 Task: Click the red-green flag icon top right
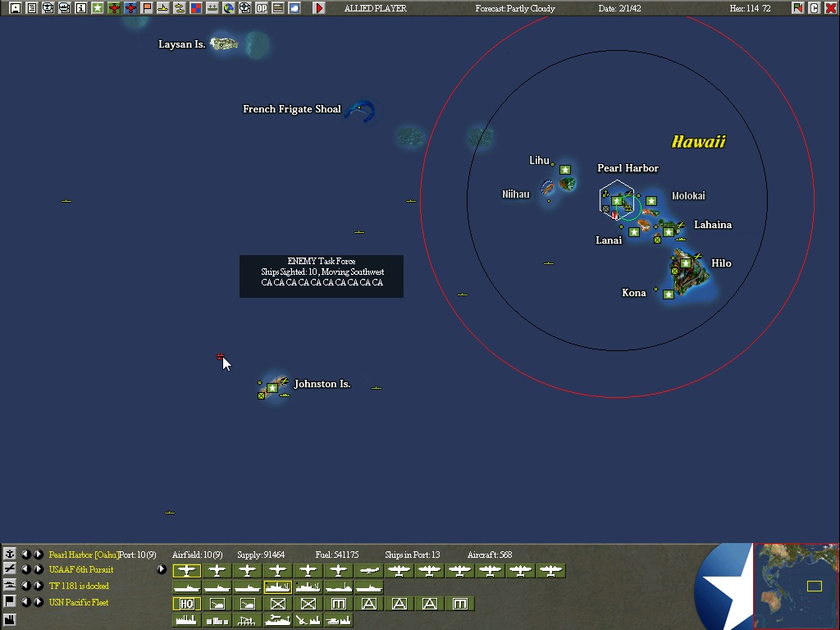(797, 8)
